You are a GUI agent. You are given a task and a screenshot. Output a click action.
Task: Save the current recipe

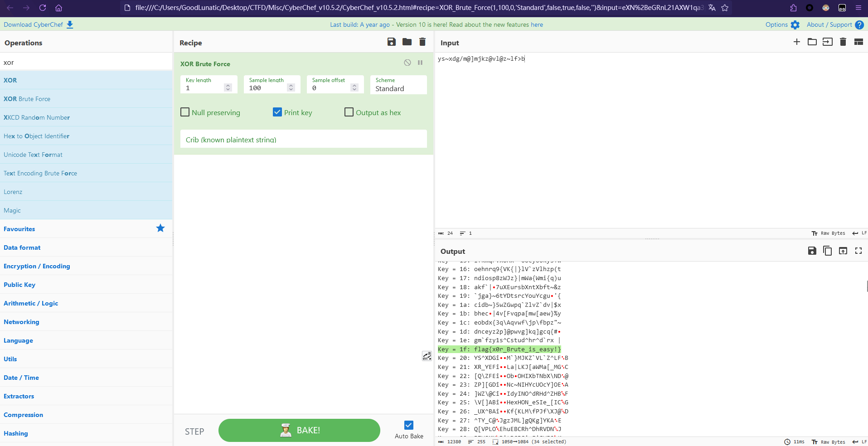392,42
